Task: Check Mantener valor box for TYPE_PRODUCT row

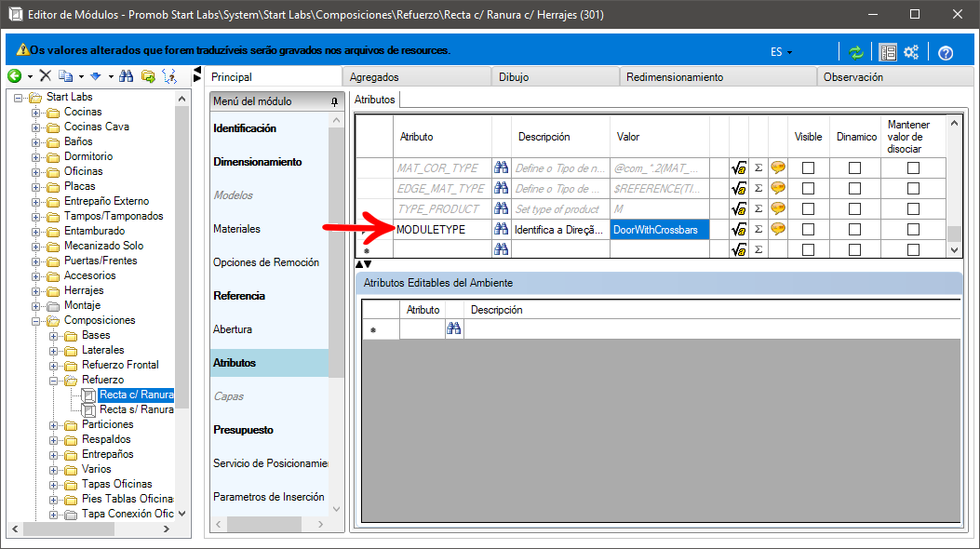Action: tap(913, 209)
